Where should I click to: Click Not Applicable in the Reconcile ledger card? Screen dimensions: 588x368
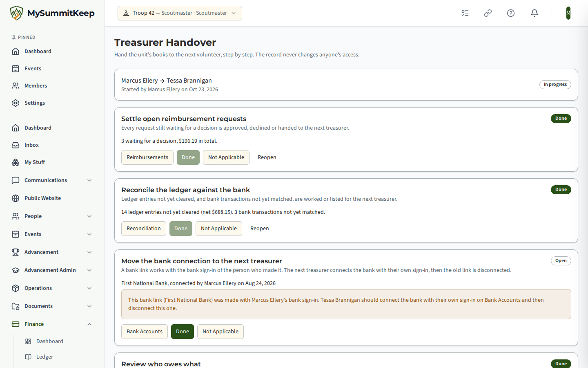pos(219,229)
